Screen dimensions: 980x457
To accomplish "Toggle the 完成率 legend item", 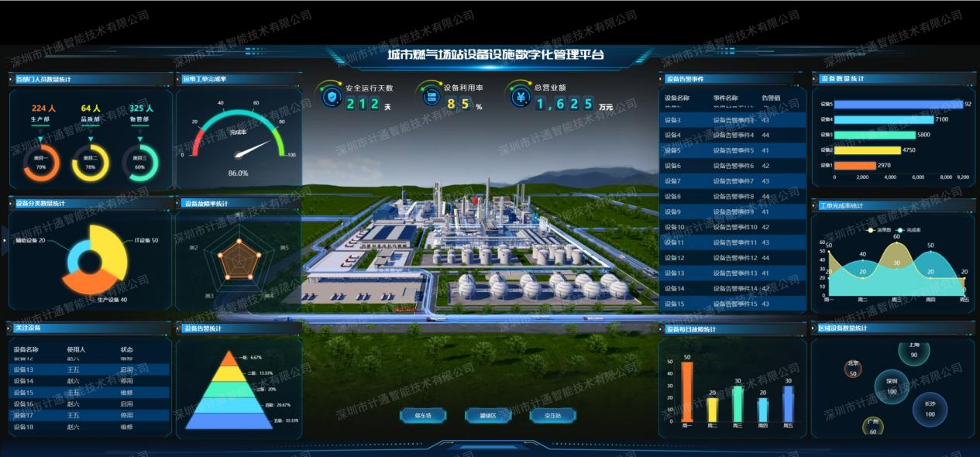I will click(909, 230).
